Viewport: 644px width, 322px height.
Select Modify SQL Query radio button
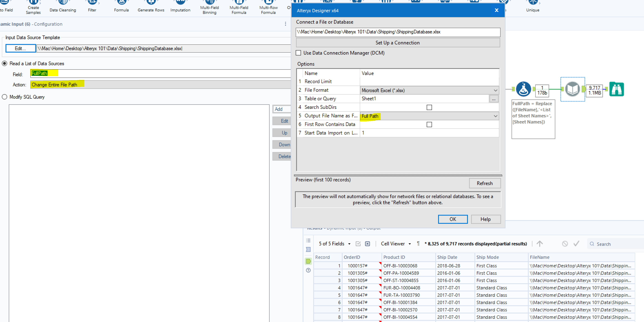(4, 97)
